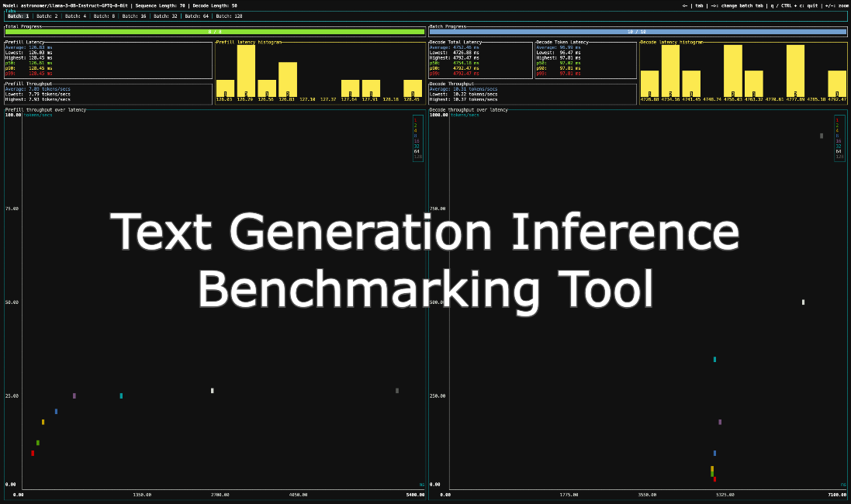
Task: Select the white data point in Prefill chart
Action: pyautogui.click(x=212, y=390)
